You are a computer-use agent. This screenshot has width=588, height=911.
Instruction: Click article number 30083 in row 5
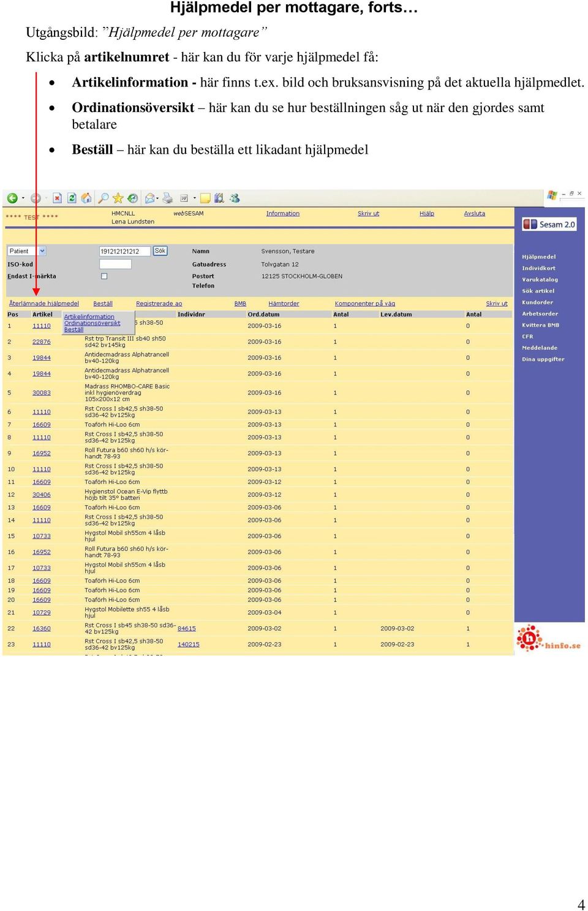click(x=42, y=393)
